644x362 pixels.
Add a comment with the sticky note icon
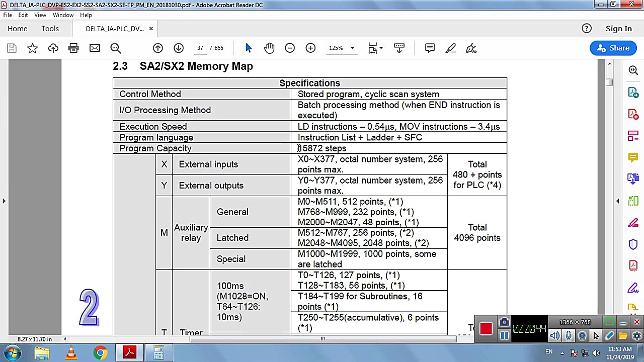pyautogui.click(x=430, y=48)
